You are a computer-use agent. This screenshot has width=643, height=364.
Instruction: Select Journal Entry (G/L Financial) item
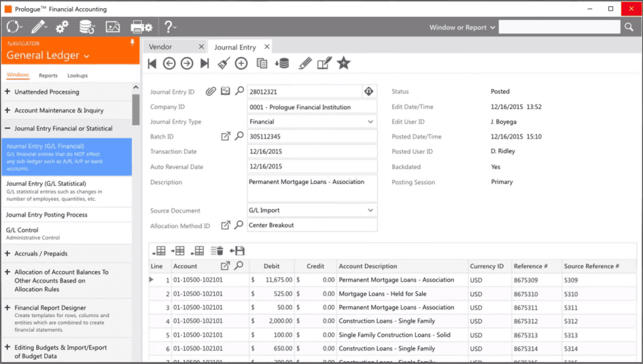click(x=66, y=157)
